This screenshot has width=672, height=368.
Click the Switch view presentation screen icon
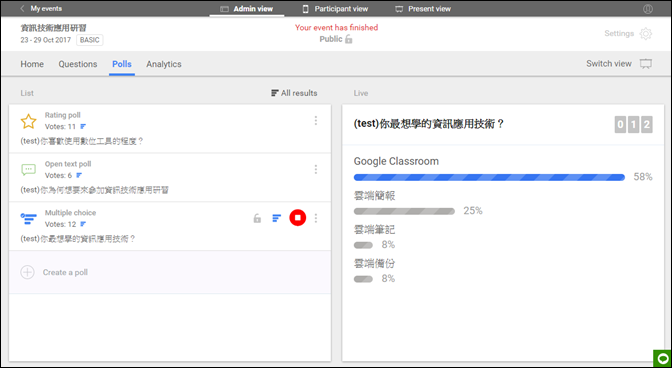point(646,64)
